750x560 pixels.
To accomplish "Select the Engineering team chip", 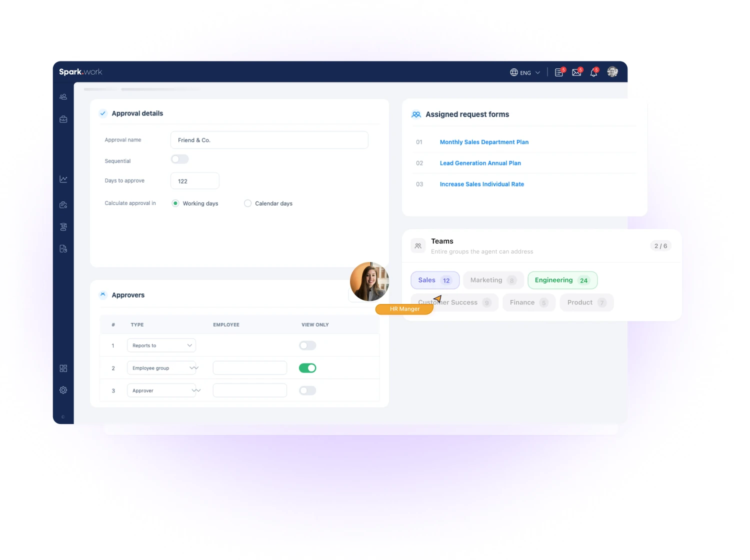I will click(562, 280).
